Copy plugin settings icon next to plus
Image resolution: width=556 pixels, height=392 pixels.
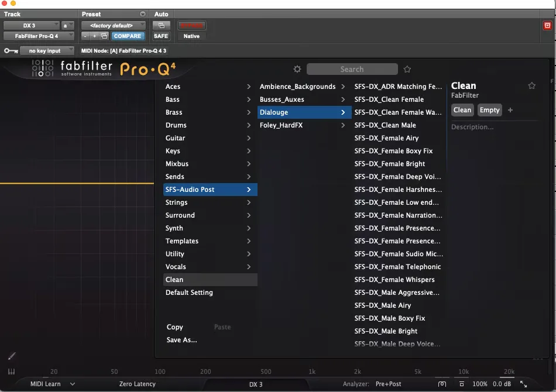point(104,36)
